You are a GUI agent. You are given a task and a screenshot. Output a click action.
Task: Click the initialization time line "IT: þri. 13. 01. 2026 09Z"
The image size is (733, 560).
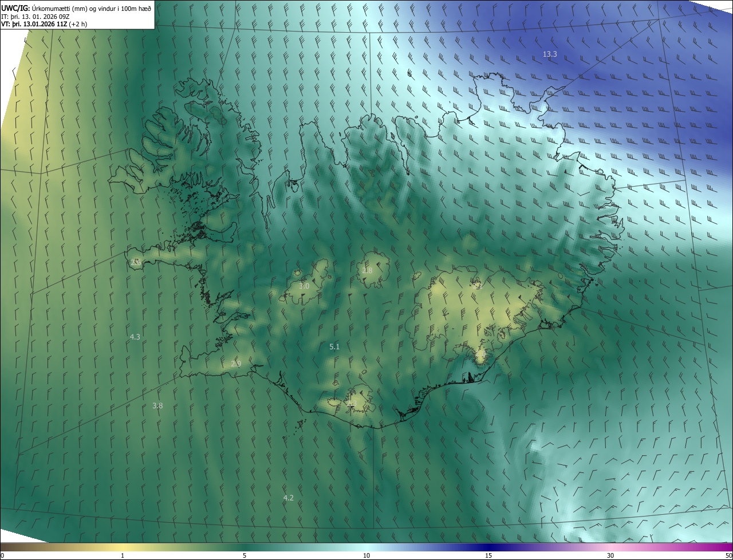pos(36,16)
